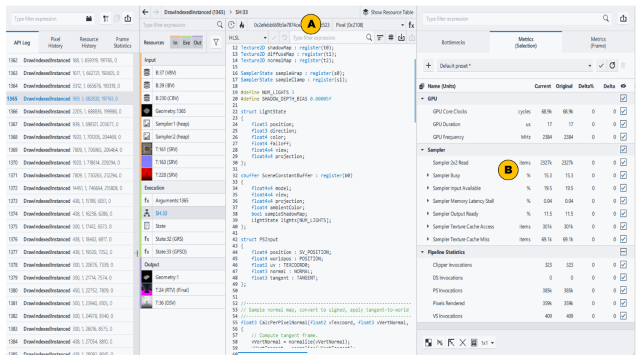Click the search magnifier in metrics filter

[606, 18]
